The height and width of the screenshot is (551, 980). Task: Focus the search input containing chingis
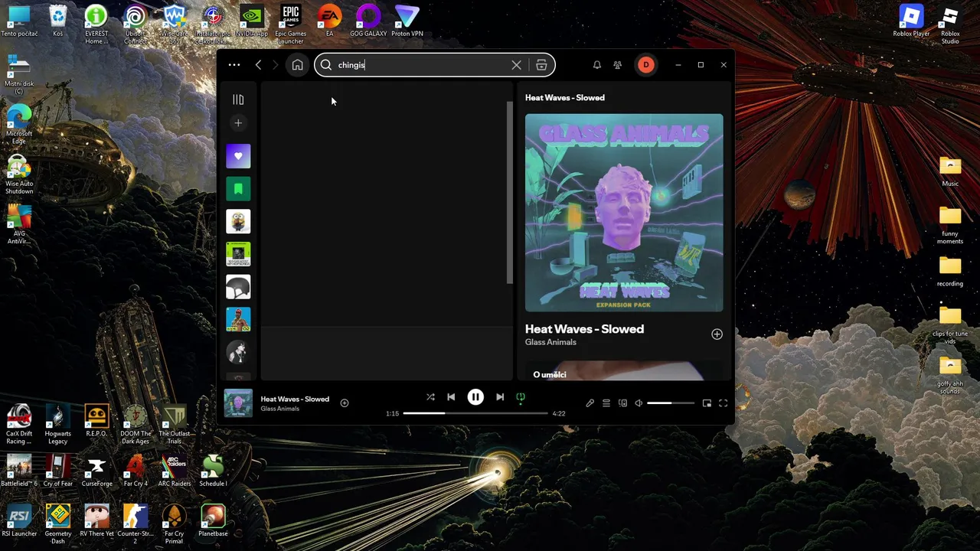(423, 65)
